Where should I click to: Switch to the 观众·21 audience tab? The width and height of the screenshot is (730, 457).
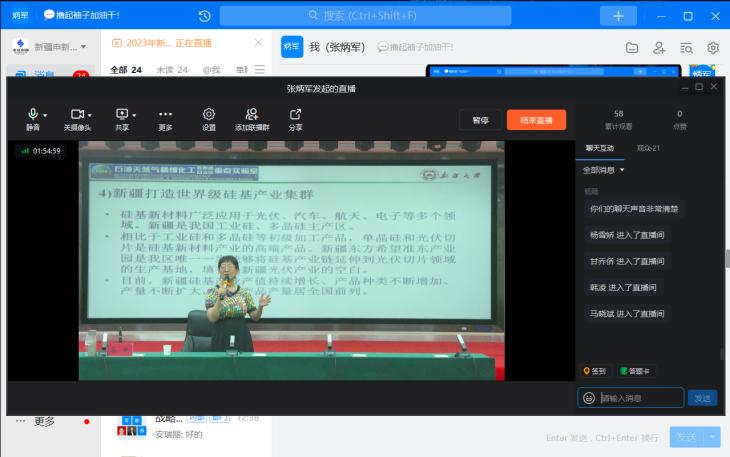point(648,148)
